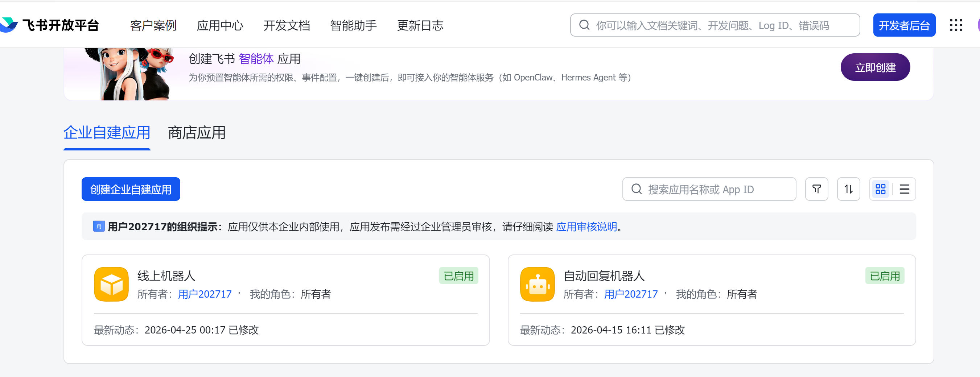
Task: Click 已启用 status on 自动回复机器人 card
Action: [x=885, y=276]
